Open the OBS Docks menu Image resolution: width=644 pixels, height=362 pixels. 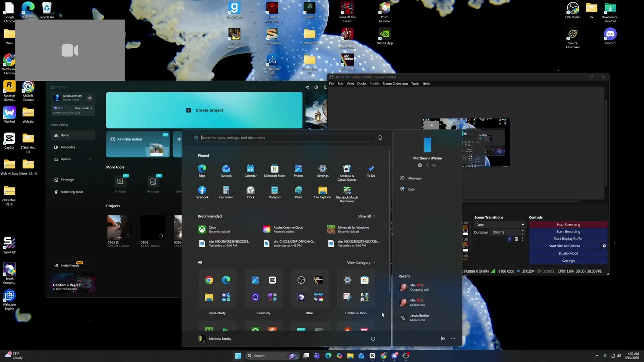click(362, 84)
